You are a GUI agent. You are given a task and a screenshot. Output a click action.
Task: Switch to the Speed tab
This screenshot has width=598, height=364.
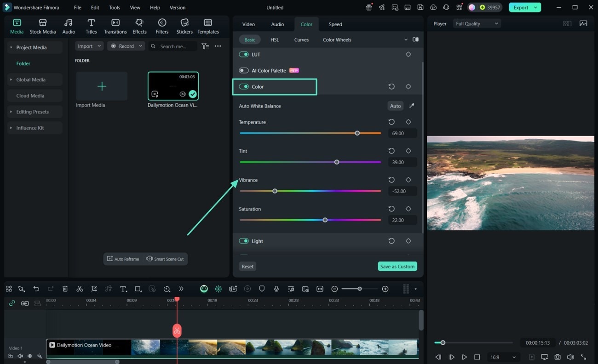click(x=335, y=24)
